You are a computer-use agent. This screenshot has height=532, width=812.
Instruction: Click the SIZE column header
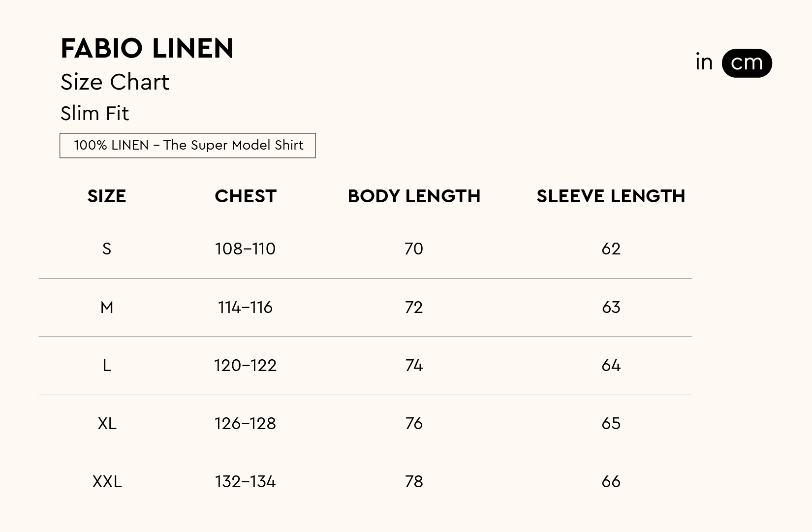click(x=107, y=196)
